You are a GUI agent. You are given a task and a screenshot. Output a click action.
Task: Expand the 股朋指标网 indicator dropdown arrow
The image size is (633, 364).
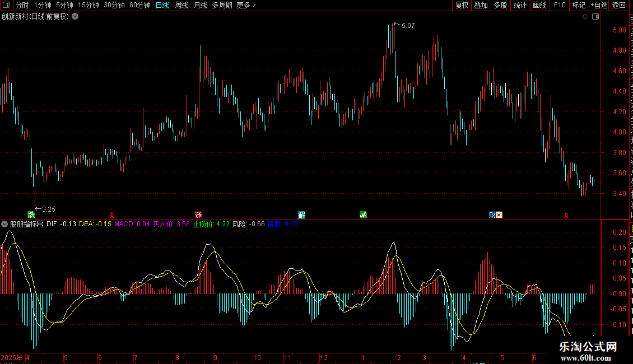tap(4, 224)
